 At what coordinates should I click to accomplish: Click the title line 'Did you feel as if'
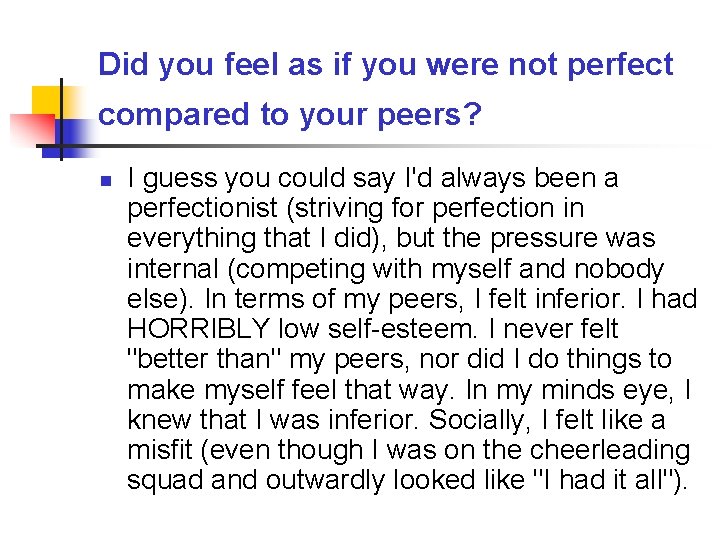(x=225, y=64)
